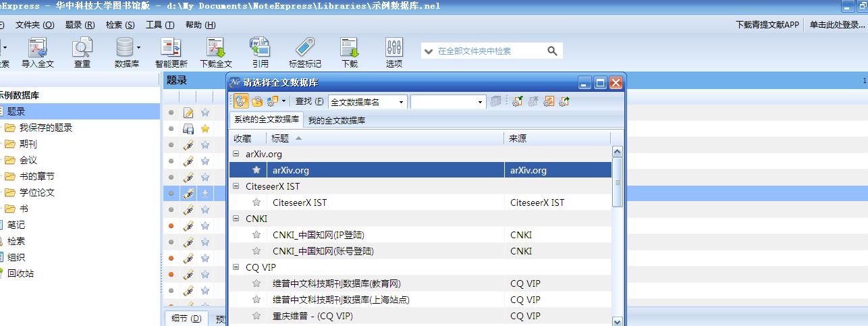Sort by the 来源 column header
Viewport: 868px width, 326px height.
tap(558, 138)
